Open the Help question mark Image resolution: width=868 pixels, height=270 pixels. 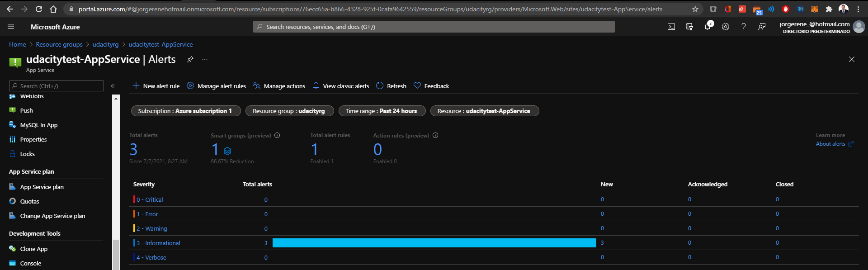(x=744, y=27)
